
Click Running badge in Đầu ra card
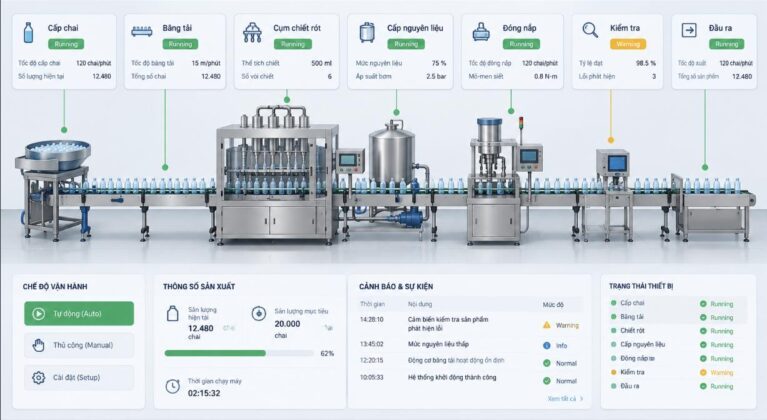point(726,44)
